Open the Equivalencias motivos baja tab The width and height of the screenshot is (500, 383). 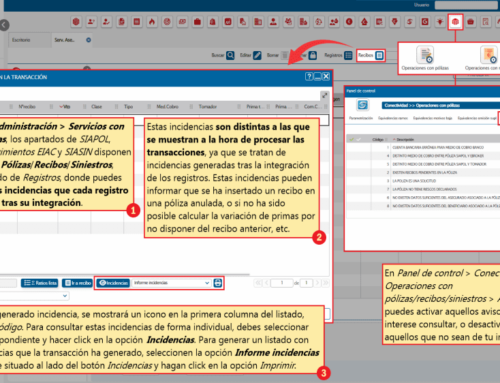(432, 118)
